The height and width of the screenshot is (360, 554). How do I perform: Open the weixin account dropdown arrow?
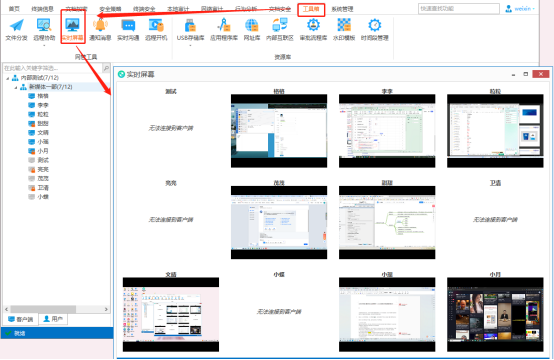click(534, 9)
